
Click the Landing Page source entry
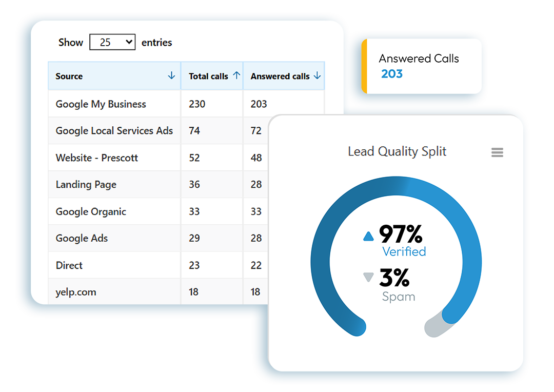coord(86,185)
